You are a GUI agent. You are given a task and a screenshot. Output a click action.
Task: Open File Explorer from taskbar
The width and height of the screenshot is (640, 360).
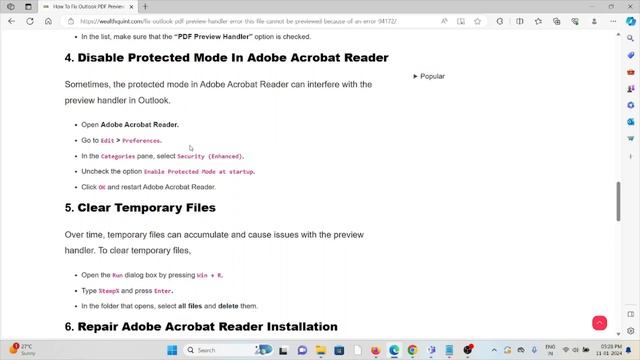pyautogui.click(x=321, y=350)
